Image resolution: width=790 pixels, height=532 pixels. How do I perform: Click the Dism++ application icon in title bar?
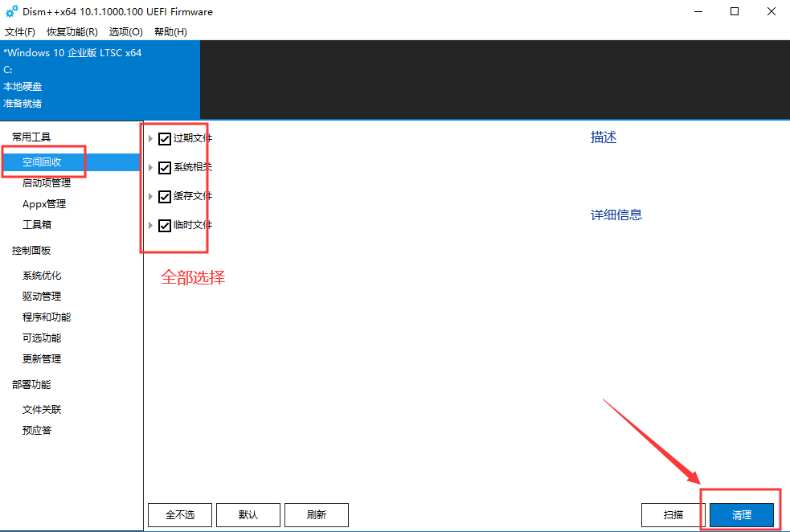coord(10,11)
